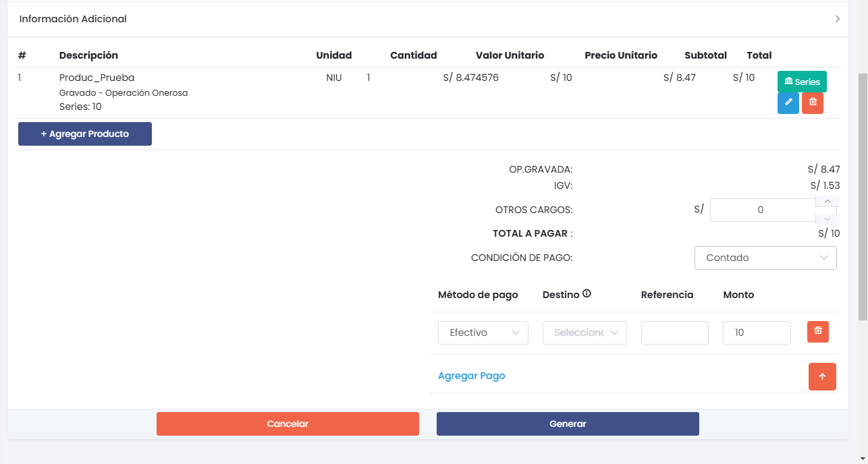Open the Método de pago Efectivo dropdown
This screenshot has width=868, height=464.
coord(483,332)
